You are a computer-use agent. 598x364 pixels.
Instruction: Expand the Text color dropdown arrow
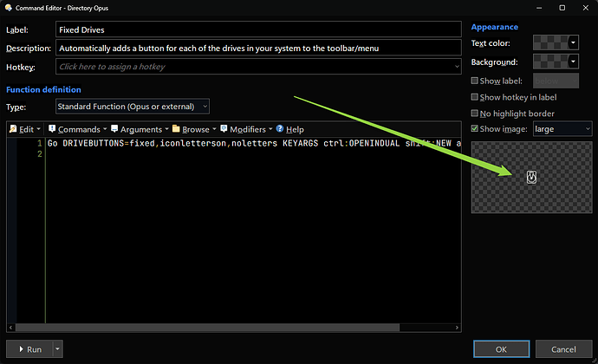pyautogui.click(x=573, y=42)
